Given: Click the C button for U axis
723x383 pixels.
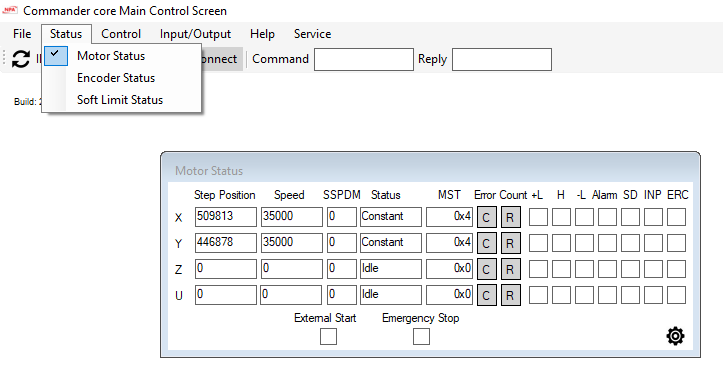Looking at the screenshot, I should (x=486, y=295).
